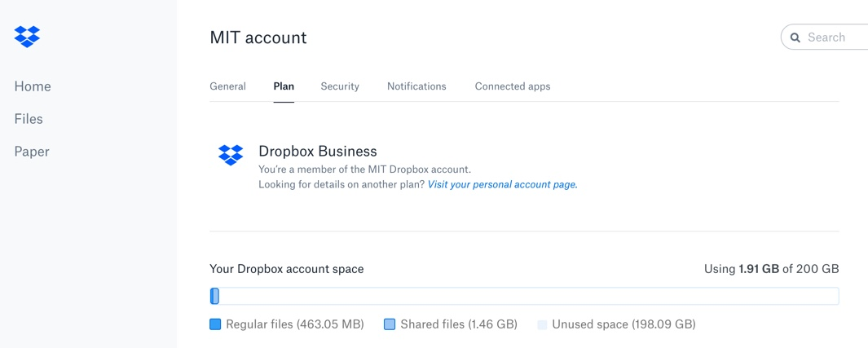This screenshot has height=348, width=868.
Task: Open Paper in the sidebar
Action: (32, 152)
